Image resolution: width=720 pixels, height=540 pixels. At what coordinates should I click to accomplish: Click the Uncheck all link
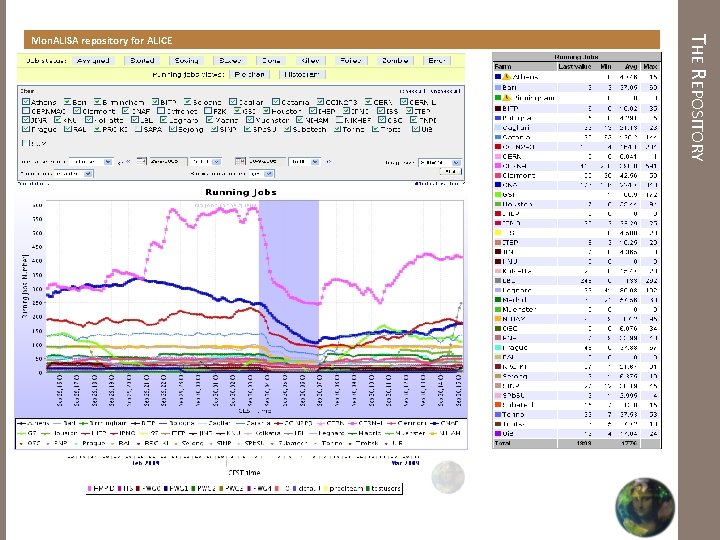(445, 91)
